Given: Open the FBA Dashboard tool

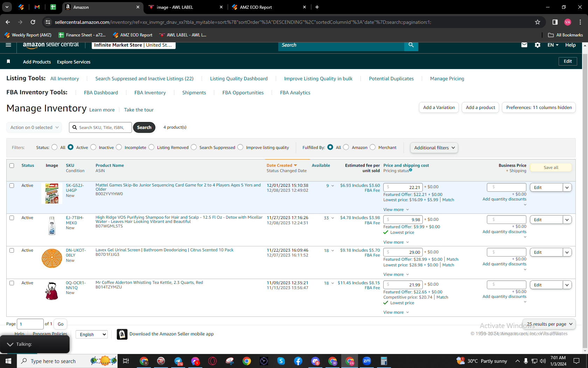Looking at the screenshot, I should pyautogui.click(x=101, y=93).
